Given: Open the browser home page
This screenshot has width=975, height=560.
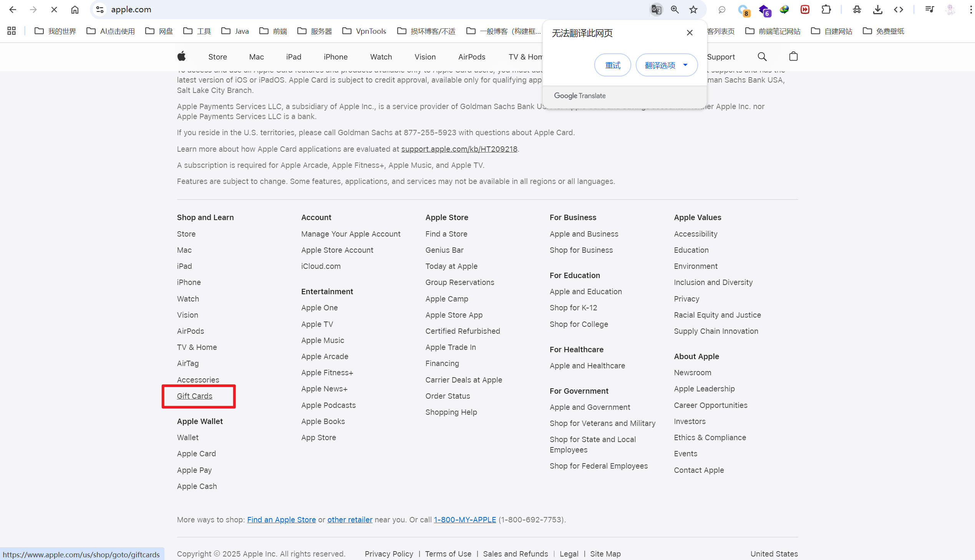Looking at the screenshot, I should click(75, 10).
